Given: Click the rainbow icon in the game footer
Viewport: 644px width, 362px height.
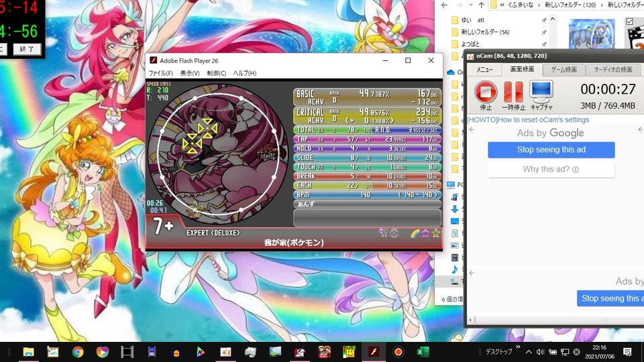Looking at the screenshot, I should 415,233.
